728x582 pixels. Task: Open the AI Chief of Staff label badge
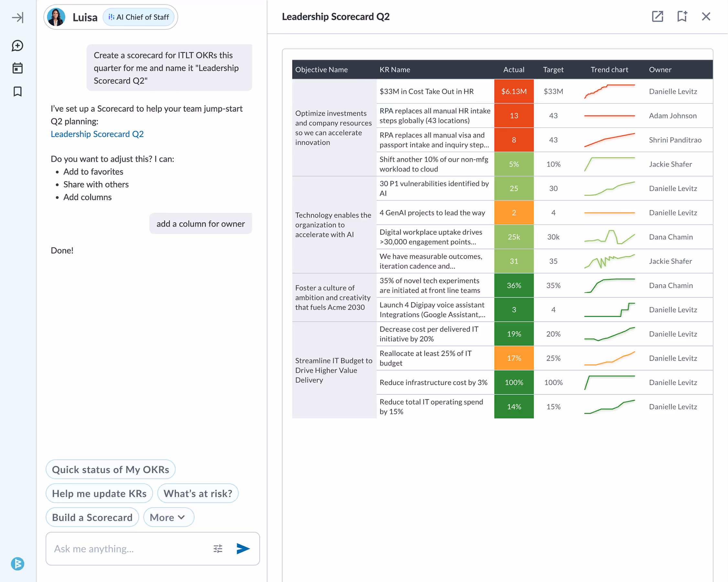point(139,17)
